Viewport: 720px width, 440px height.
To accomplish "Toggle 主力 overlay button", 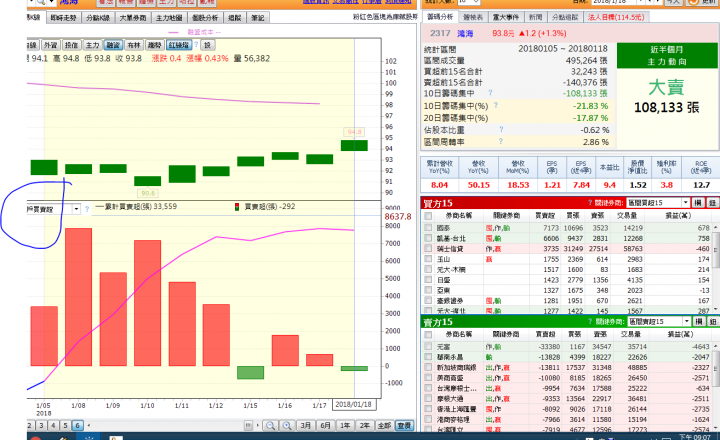I will pyautogui.click(x=92, y=45).
